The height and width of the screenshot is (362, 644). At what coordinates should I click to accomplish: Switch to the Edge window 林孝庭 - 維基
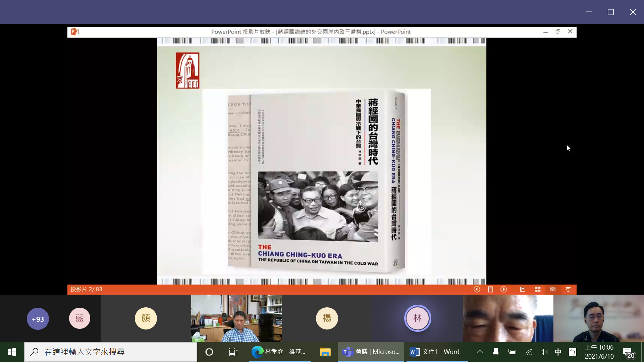click(x=280, y=352)
